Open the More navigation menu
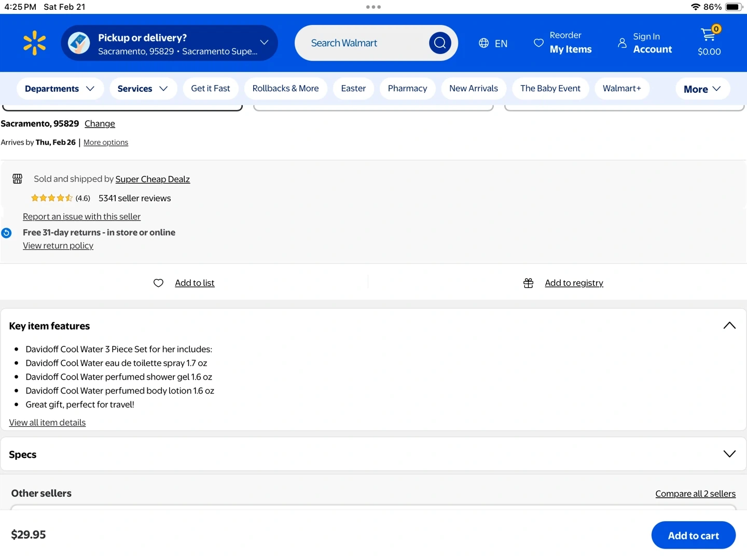This screenshot has width=747, height=560. click(x=702, y=89)
